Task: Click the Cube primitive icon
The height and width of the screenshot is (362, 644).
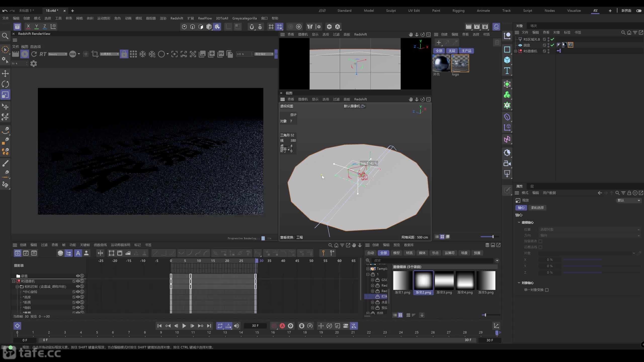Action: 507,60
